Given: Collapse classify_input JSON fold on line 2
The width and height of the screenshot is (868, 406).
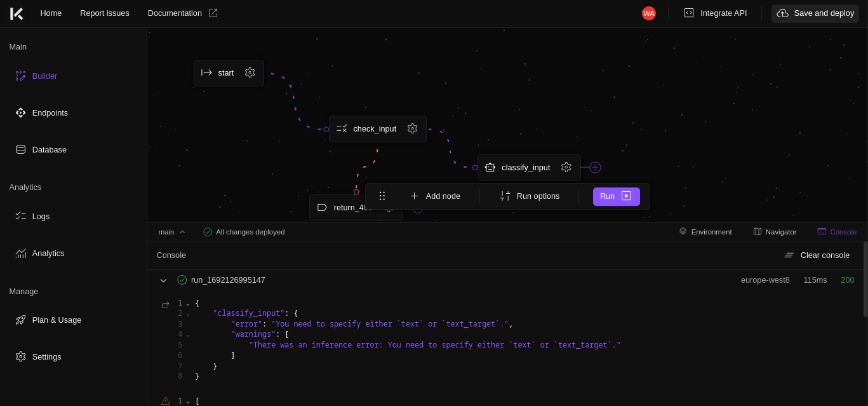Looking at the screenshot, I should pos(188,314).
